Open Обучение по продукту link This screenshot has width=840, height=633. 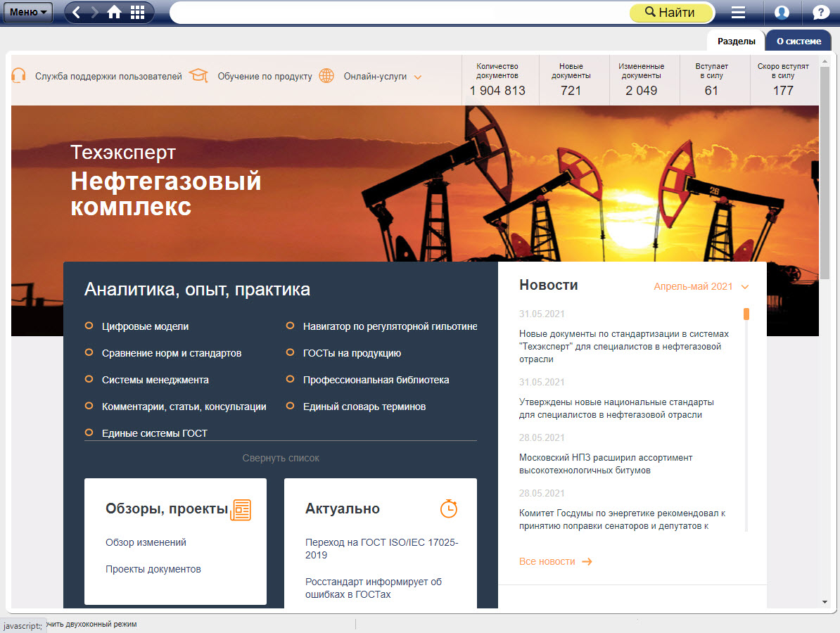pos(265,77)
